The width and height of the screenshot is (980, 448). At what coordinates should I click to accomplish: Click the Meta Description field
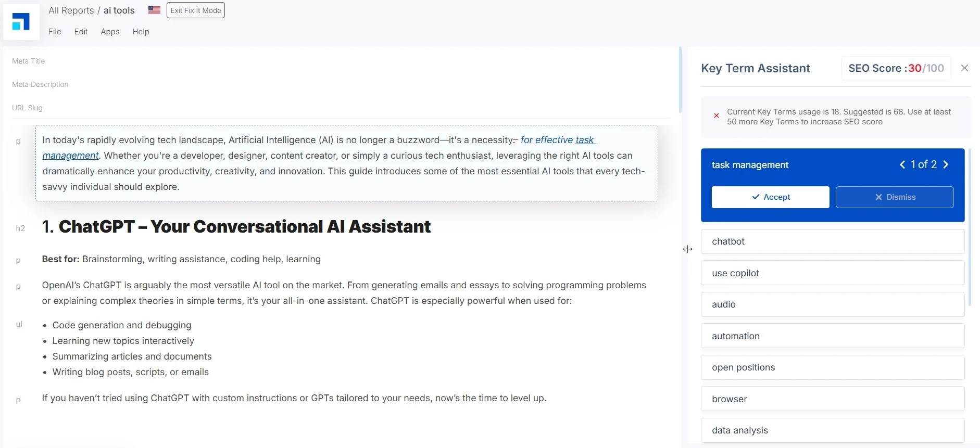click(x=341, y=84)
